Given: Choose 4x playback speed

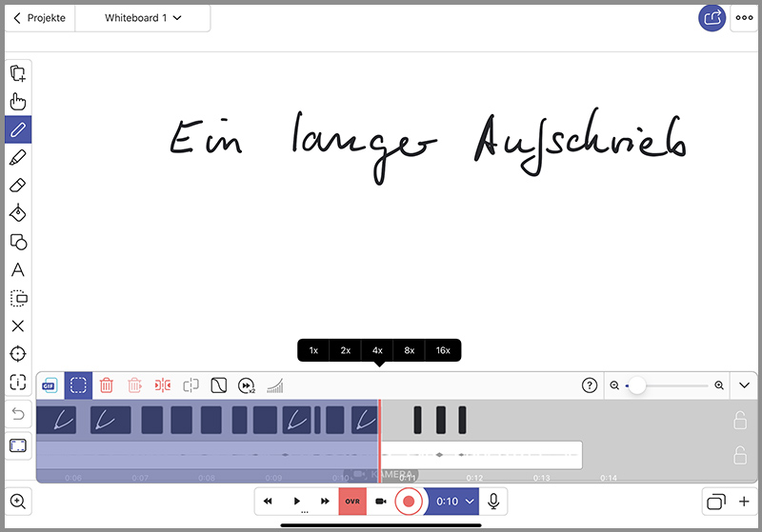Looking at the screenshot, I should pyautogui.click(x=377, y=350).
